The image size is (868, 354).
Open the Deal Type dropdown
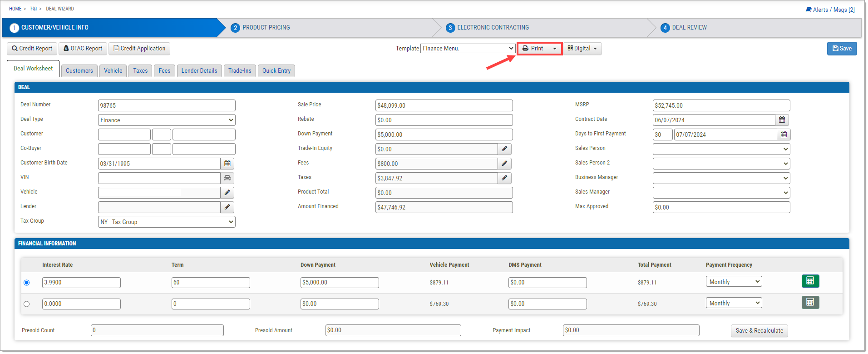tap(167, 120)
